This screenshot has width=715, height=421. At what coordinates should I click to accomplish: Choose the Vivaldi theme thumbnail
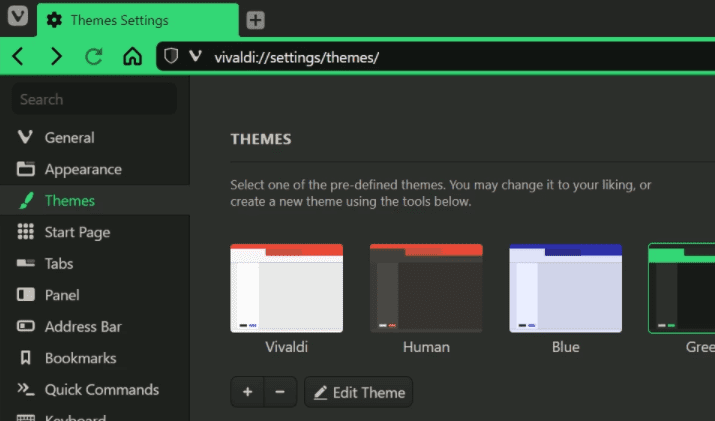287,288
